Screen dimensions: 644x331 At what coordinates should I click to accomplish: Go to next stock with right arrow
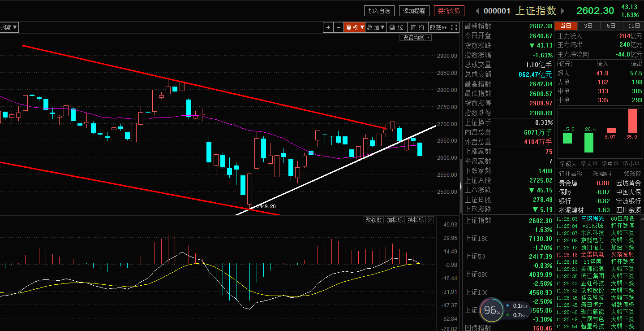(x=563, y=11)
